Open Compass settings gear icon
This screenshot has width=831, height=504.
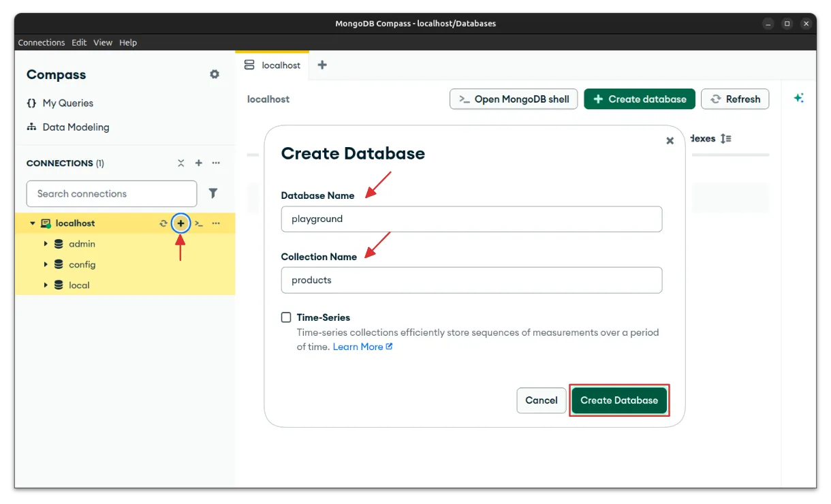pyautogui.click(x=215, y=74)
